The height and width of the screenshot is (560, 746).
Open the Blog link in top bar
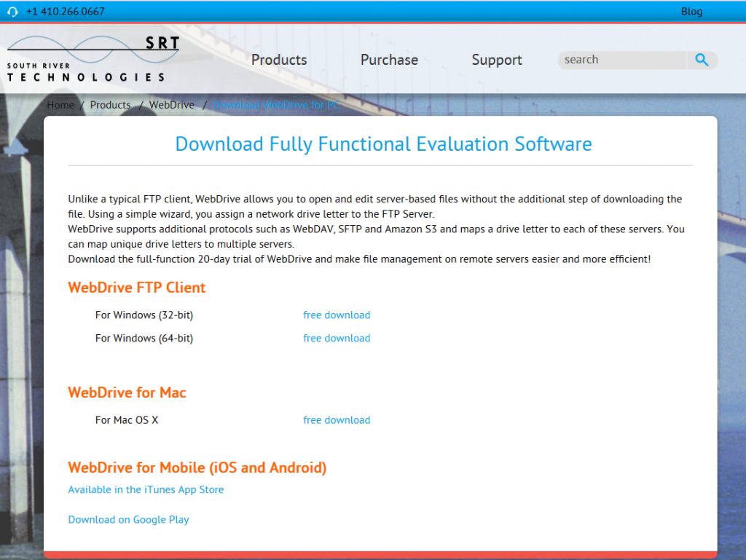[x=691, y=12]
